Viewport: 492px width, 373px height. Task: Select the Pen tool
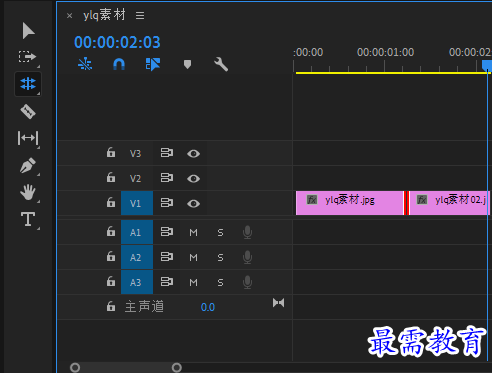[x=28, y=165]
